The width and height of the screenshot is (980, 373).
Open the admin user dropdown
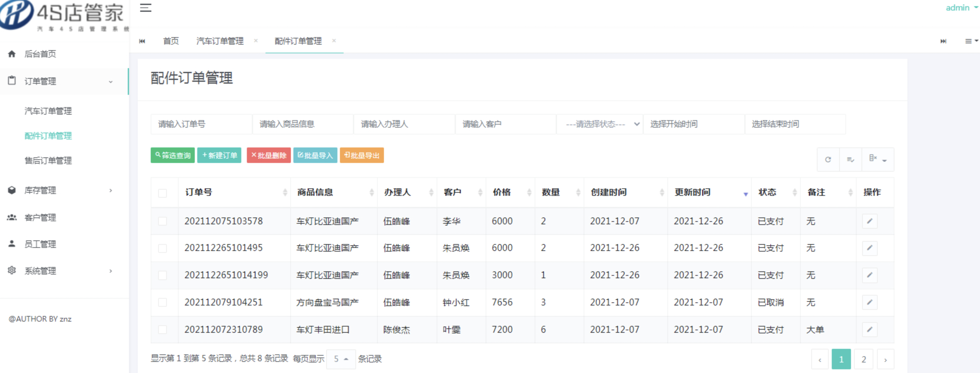(x=961, y=8)
